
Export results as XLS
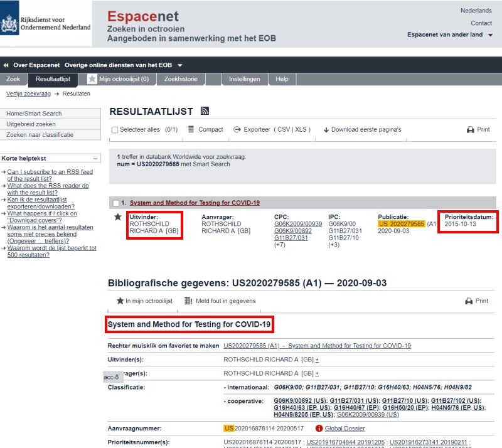(x=301, y=129)
